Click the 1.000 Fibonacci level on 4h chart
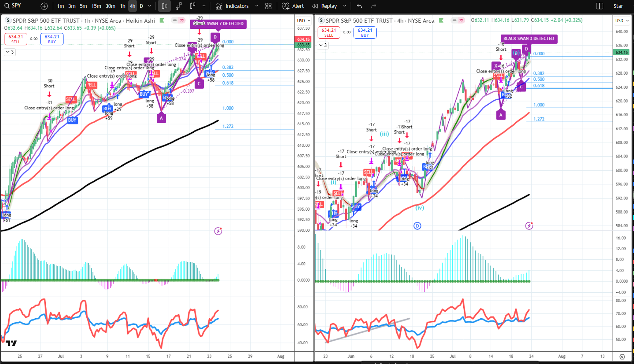 pyautogui.click(x=539, y=105)
